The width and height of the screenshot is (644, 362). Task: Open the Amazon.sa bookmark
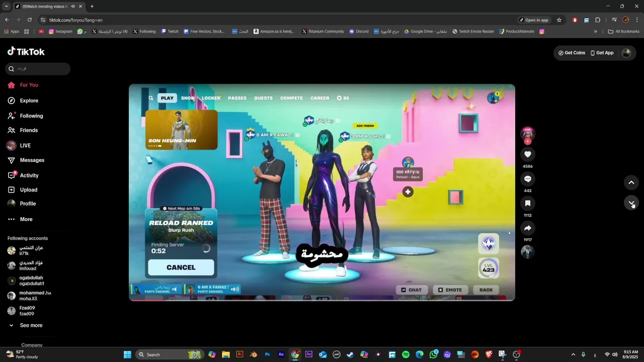click(274, 31)
